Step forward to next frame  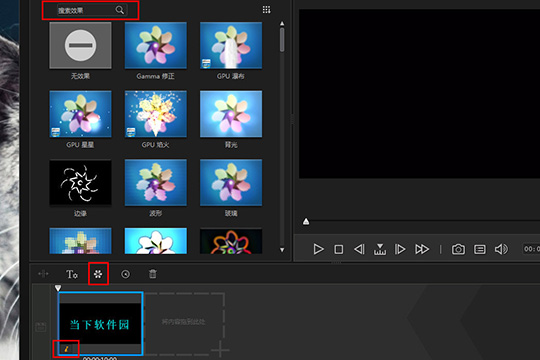pyautogui.click(x=400, y=249)
